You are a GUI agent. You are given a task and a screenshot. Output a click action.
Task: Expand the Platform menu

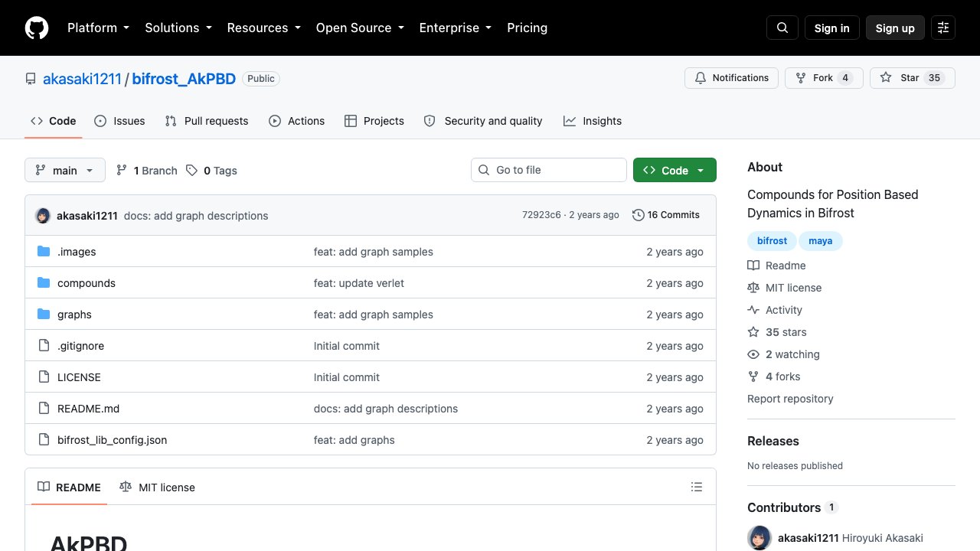point(99,28)
